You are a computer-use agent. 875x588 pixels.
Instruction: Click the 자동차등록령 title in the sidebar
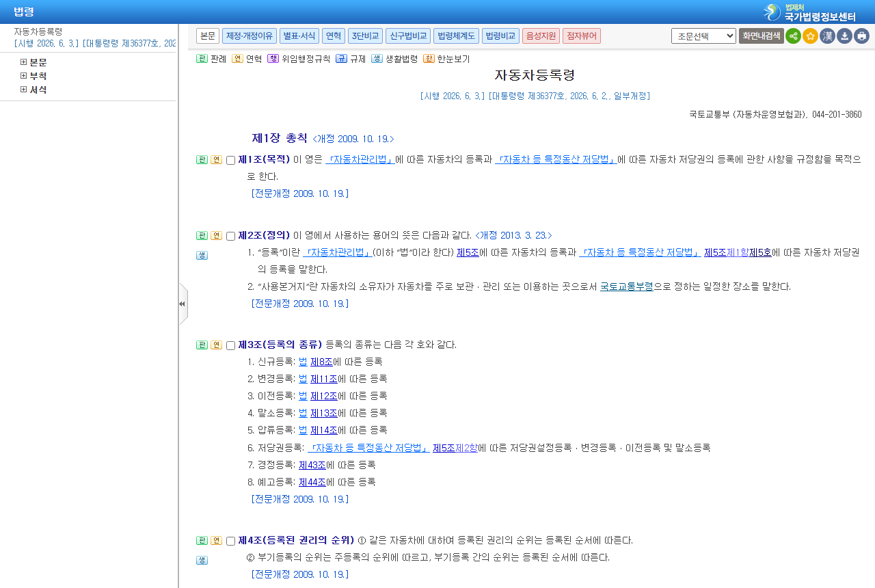tap(38, 31)
